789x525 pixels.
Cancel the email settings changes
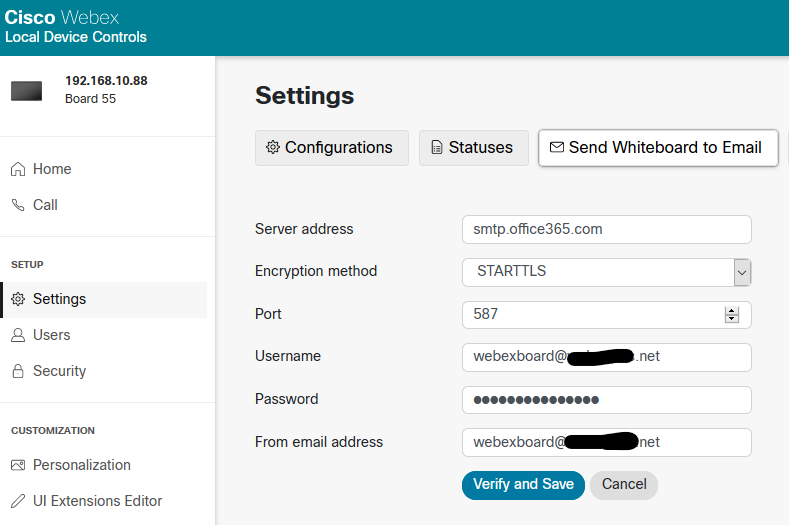(624, 485)
